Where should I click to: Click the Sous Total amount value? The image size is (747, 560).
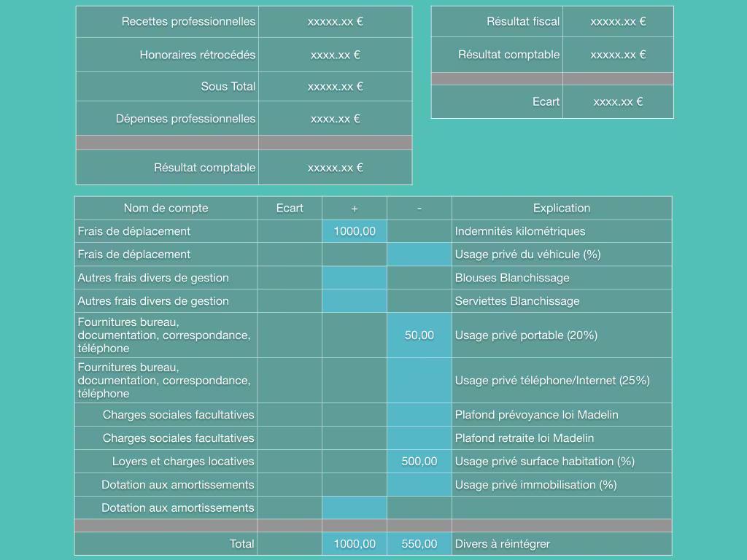coord(336,86)
